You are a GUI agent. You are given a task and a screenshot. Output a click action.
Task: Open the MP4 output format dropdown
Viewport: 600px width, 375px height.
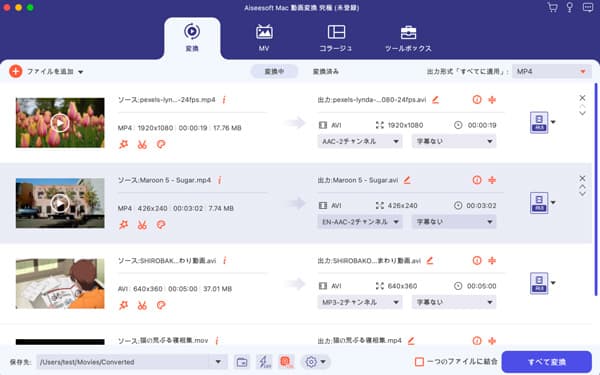551,72
